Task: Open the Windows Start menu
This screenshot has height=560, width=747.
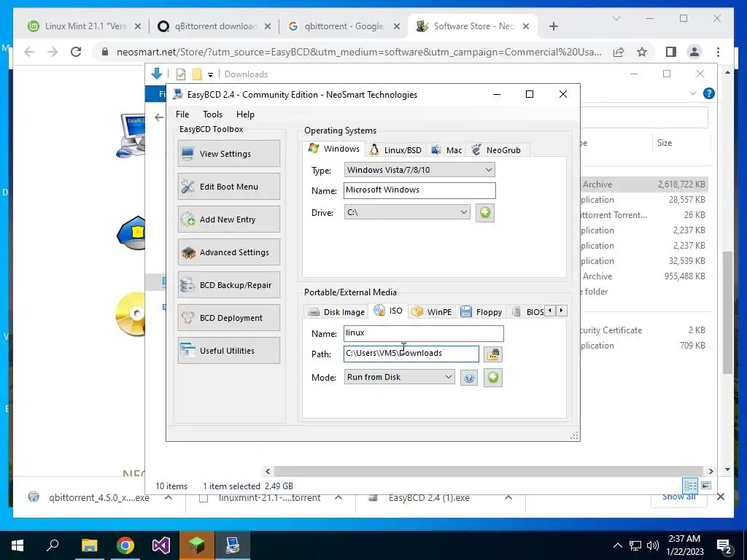Action: [18, 545]
